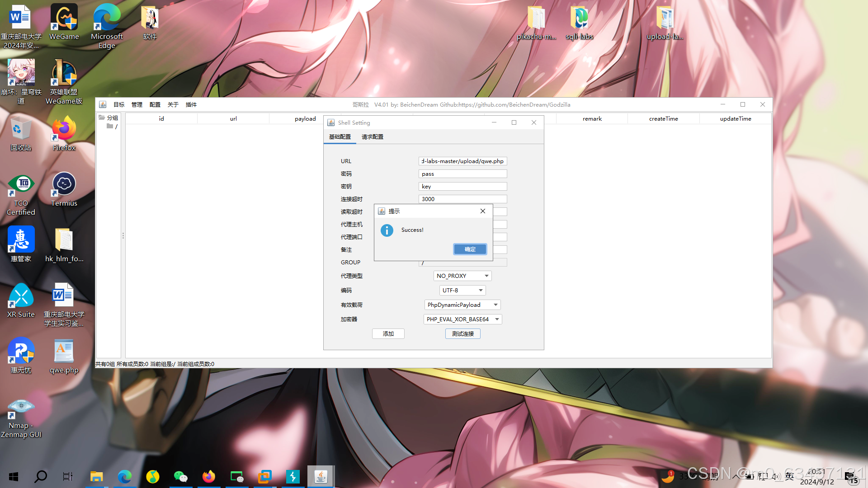Click the 添加 button
The image size is (868, 488).
pyautogui.click(x=388, y=334)
